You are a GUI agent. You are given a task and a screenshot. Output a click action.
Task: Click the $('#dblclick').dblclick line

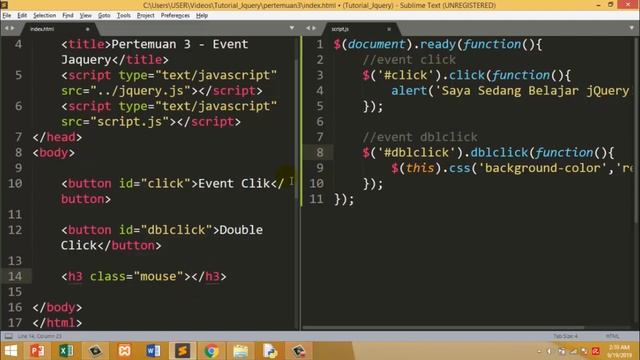(488, 153)
